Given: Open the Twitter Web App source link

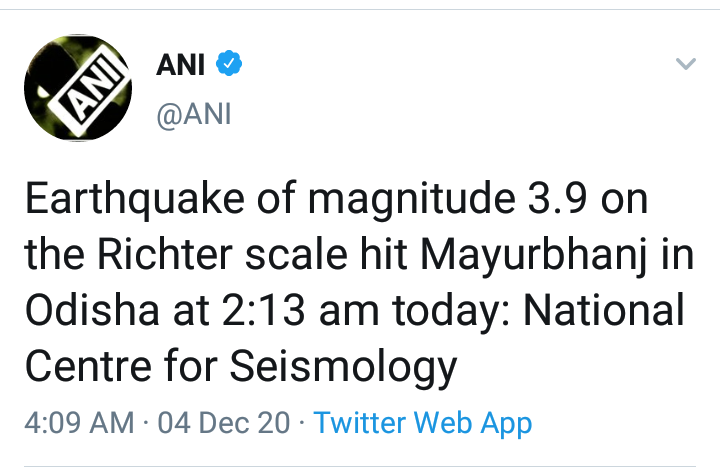Looking at the screenshot, I should coord(423,422).
